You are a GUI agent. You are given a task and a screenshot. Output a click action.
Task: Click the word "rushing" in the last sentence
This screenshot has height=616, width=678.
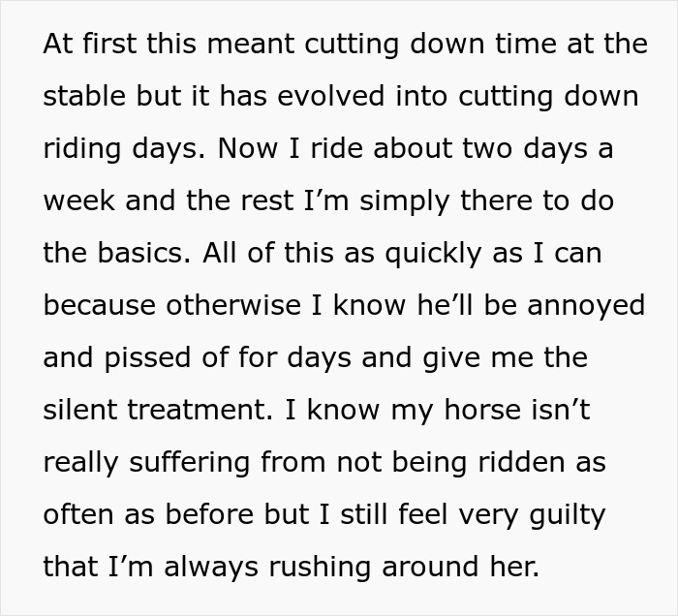click(320, 568)
